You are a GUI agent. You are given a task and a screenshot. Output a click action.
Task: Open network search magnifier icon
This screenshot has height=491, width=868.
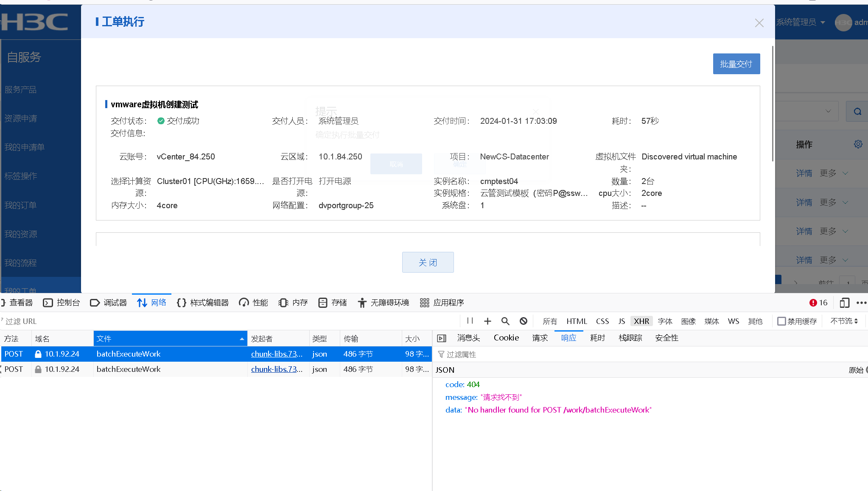pyautogui.click(x=505, y=321)
